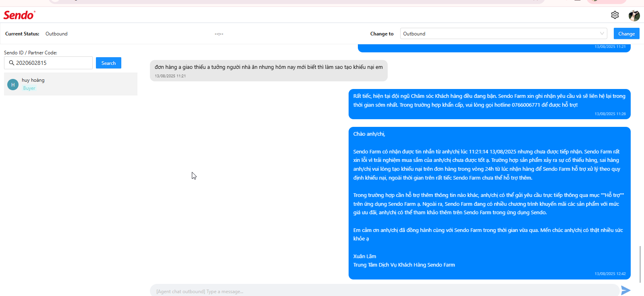Click the 'Current Status:' label
This screenshot has height=296, width=644.
click(22, 34)
